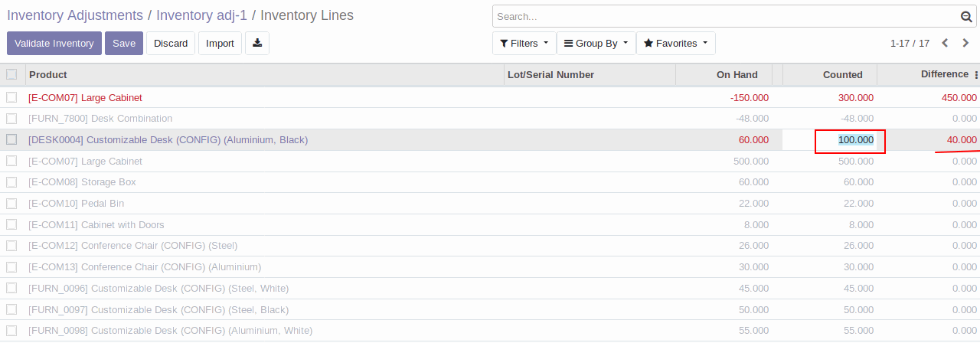The image size is (980, 343).
Task: Click the Import button
Action: click(x=220, y=44)
